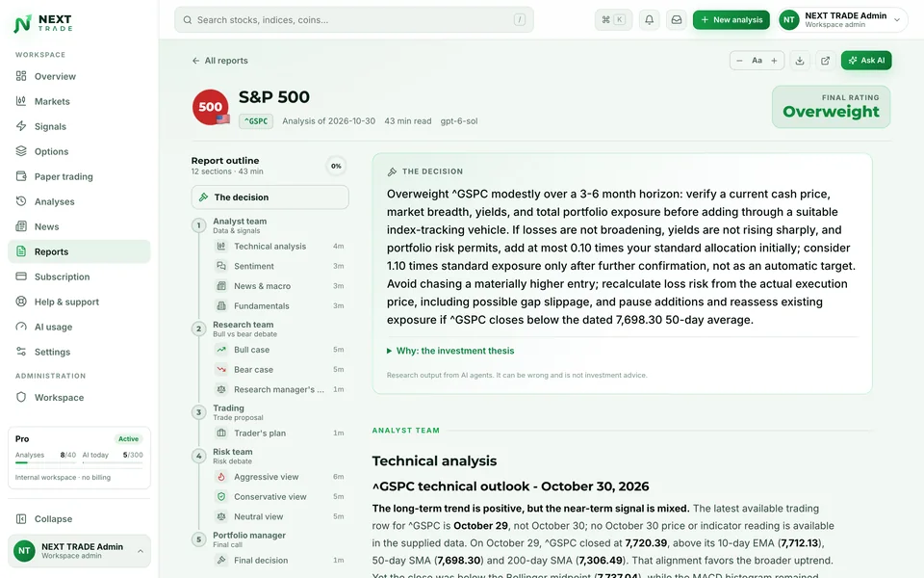Jump to Trader's plan section
Image resolution: width=924 pixels, height=578 pixels.
[279, 433]
